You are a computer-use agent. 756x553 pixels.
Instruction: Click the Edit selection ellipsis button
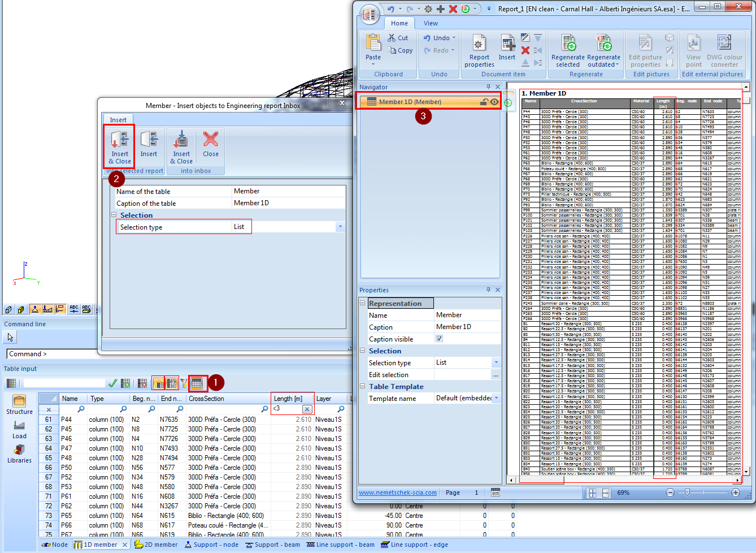(x=496, y=375)
